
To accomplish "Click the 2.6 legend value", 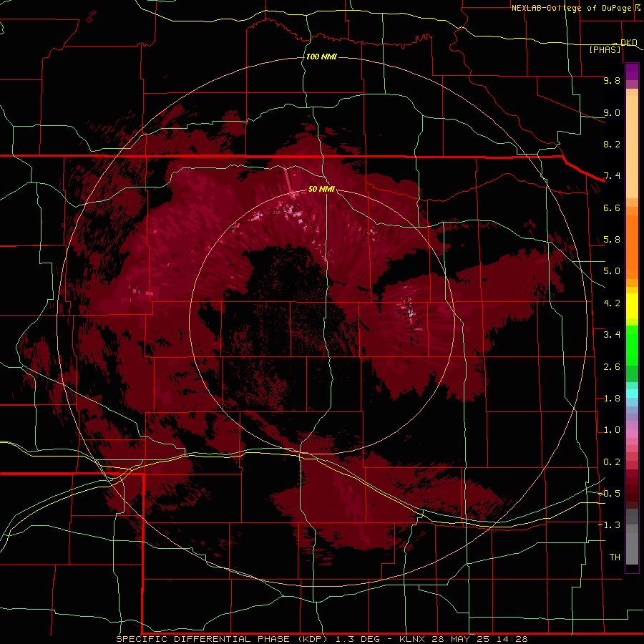I will [x=612, y=367].
